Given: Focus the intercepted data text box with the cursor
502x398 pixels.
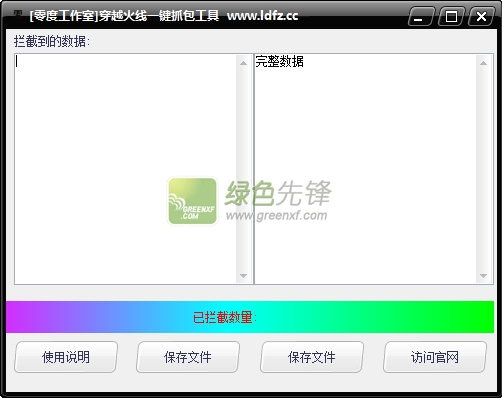Looking at the screenshot, I should tap(126, 169).
